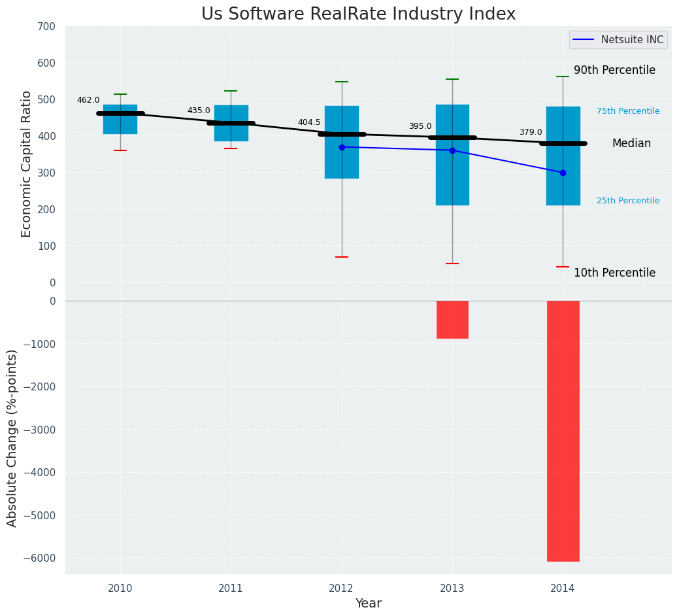Image resolution: width=679 pixels, height=616 pixels.
Task: Click the 395.0 median value label
Action: coord(420,126)
